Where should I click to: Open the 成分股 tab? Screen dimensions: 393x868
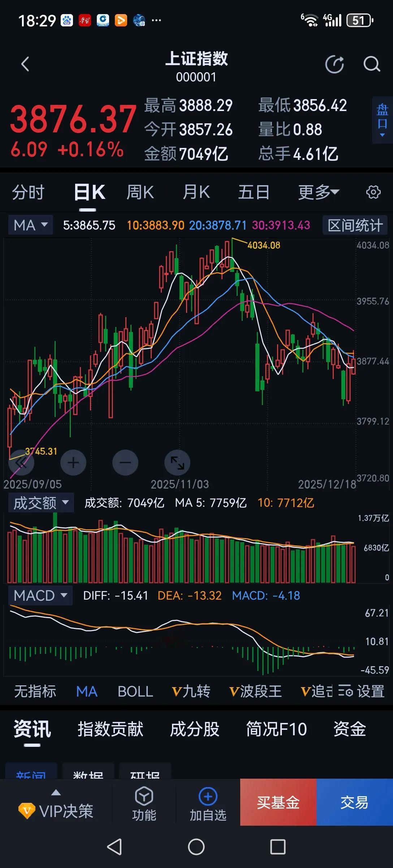tap(195, 728)
